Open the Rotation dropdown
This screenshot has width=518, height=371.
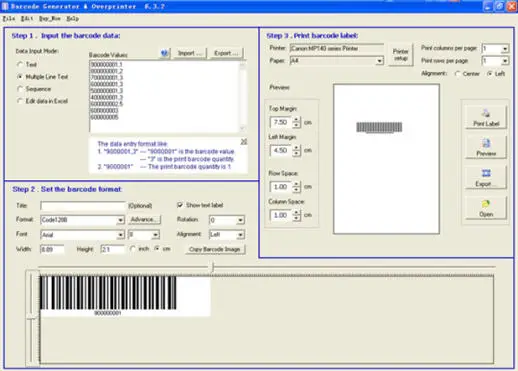tap(240, 220)
